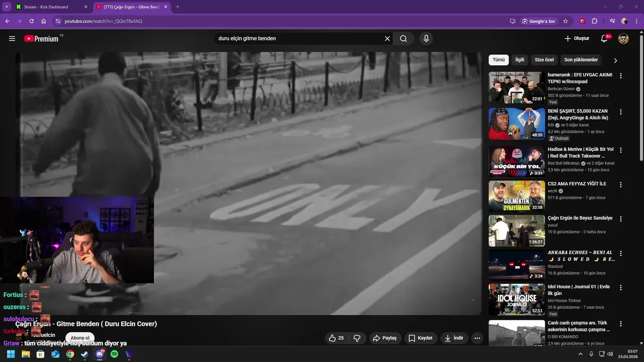Image resolution: width=644 pixels, height=362 pixels.
Task: Open options for bumeramk EFE UYGAC video
Action: (621, 76)
